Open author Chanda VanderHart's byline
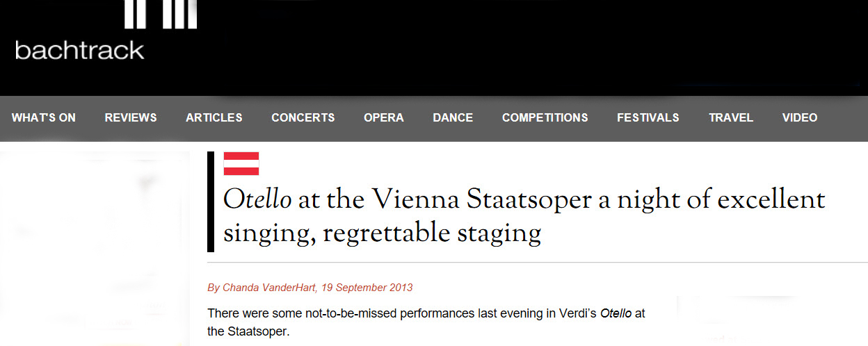 tap(268, 287)
